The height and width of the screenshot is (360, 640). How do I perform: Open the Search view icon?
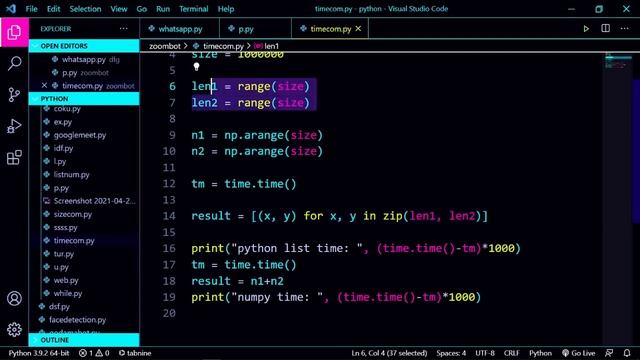click(x=14, y=63)
